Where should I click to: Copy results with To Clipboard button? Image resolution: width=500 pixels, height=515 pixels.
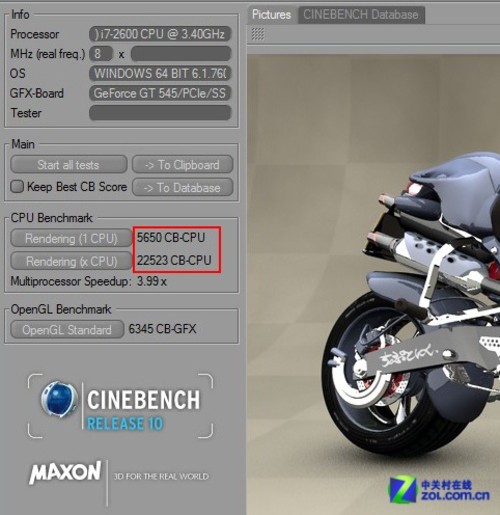[x=182, y=165]
